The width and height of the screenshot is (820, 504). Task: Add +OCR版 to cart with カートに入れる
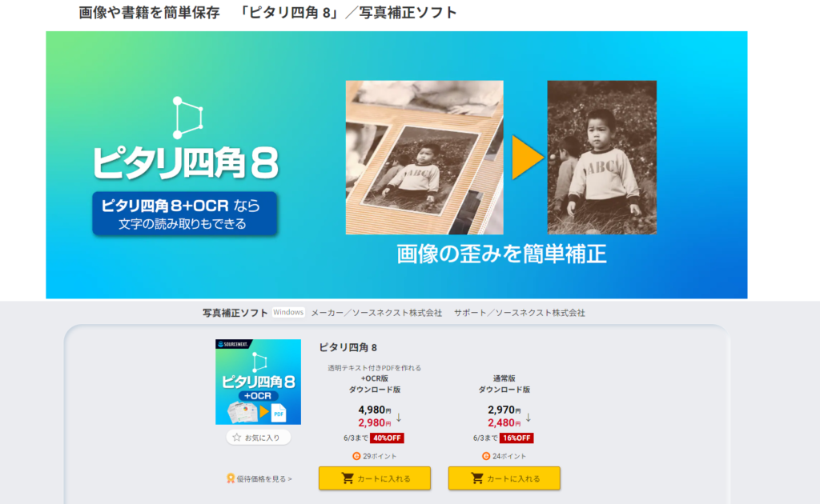[x=375, y=478]
